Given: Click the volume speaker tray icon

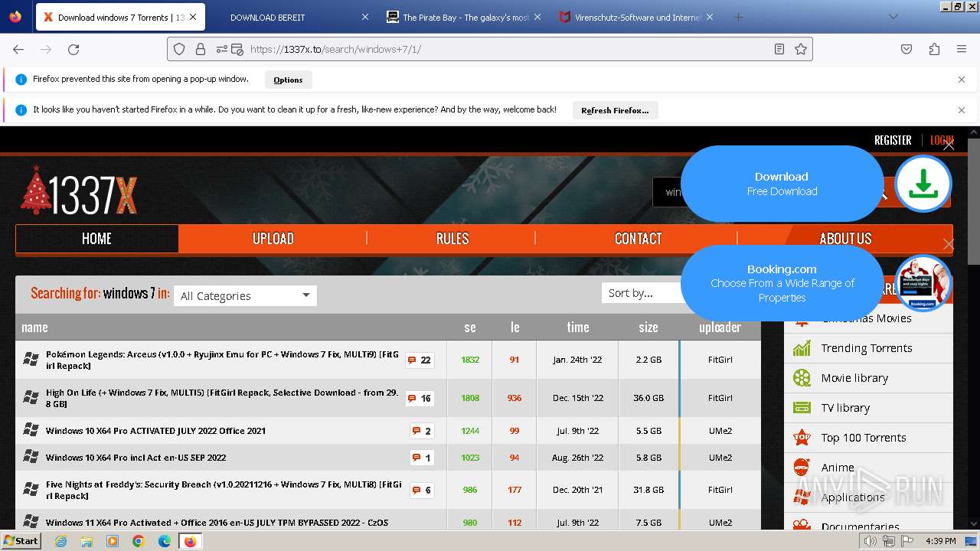Looking at the screenshot, I should (x=871, y=541).
